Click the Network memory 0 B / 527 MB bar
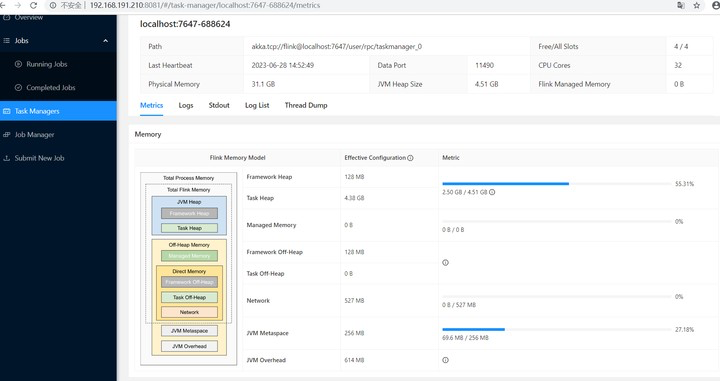Viewport: 720px width, 381px height. pyautogui.click(x=557, y=297)
